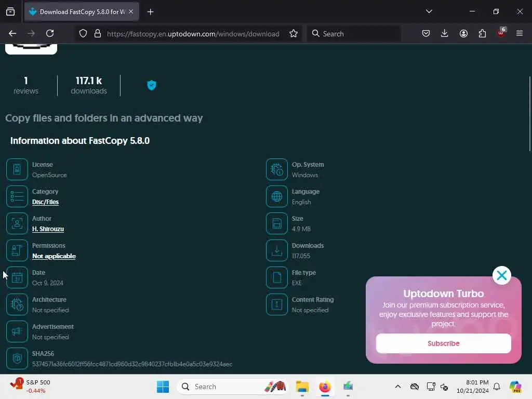The height and width of the screenshot is (399, 532).
Task: Open a new browser tab
Action: pyautogui.click(x=150, y=12)
